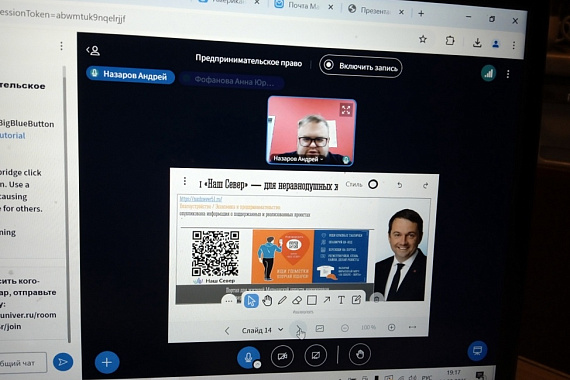Toggle the webcam share button

(x=282, y=356)
